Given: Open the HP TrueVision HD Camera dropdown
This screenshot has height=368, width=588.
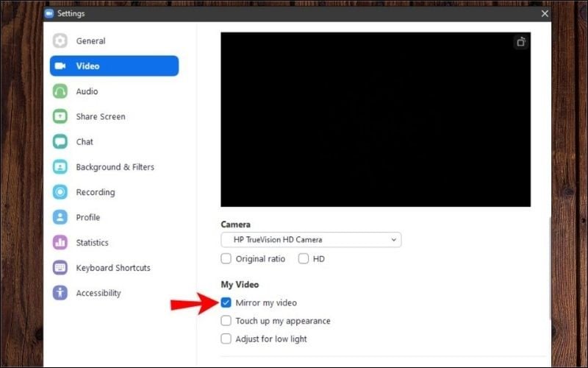Looking at the screenshot, I should click(311, 240).
